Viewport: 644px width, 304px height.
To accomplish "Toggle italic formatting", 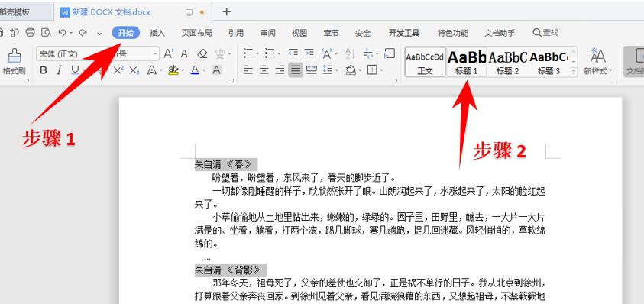I will 59,70.
